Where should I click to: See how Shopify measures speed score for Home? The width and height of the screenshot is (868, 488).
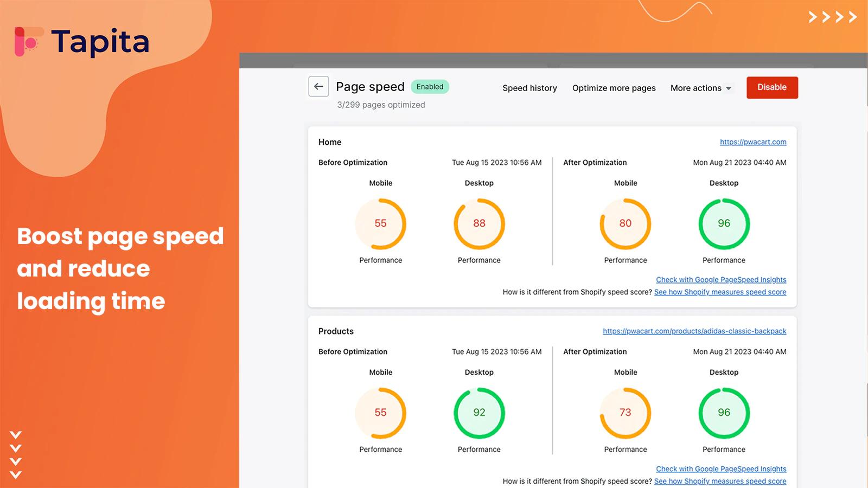coord(720,292)
